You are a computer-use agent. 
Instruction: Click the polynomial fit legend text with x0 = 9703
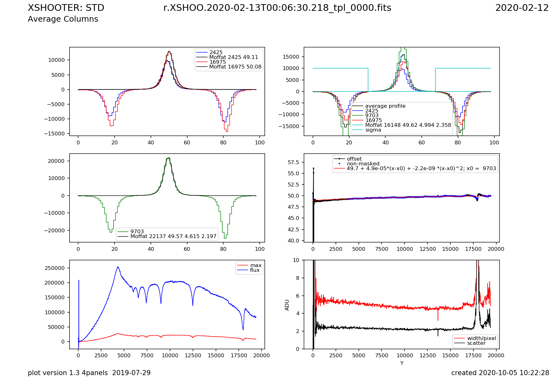pyautogui.click(x=421, y=169)
